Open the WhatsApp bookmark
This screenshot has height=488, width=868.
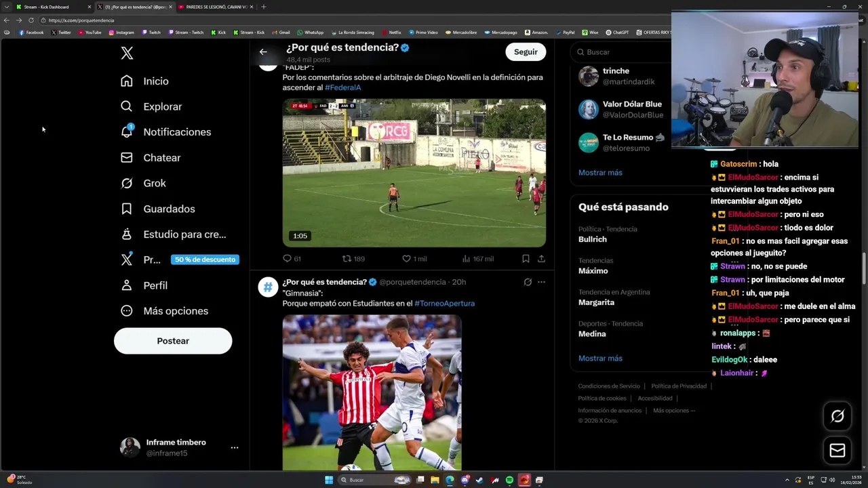tap(311, 33)
